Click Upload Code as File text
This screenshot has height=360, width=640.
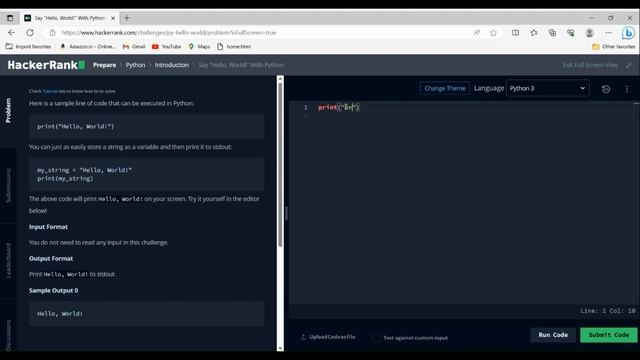[x=332, y=337]
